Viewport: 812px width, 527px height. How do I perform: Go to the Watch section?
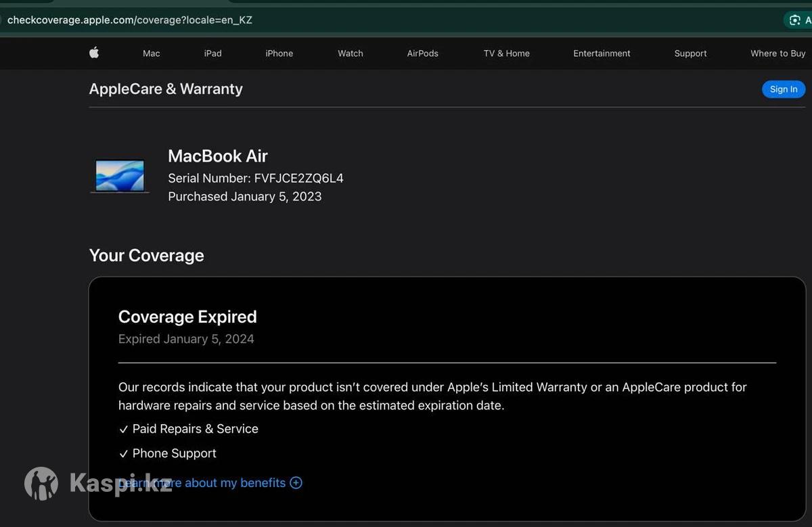tap(351, 53)
